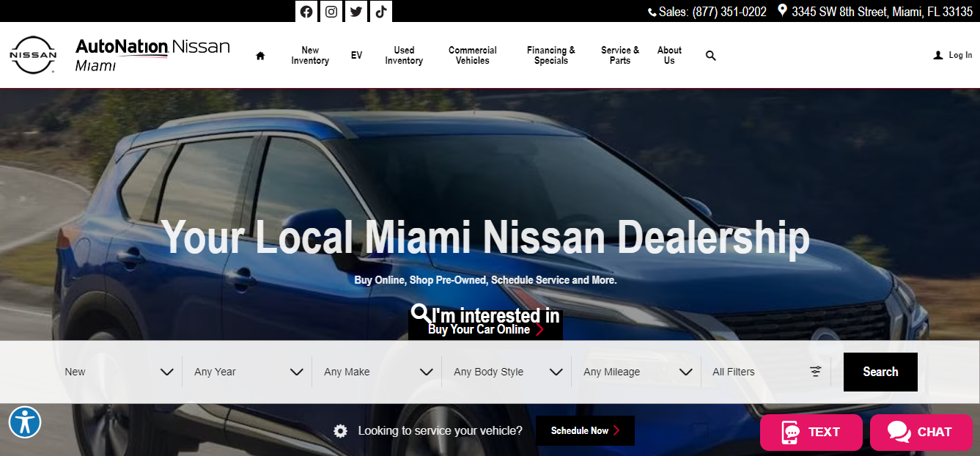This screenshot has width=980, height=456.
Task: Click the Schedule Now button
Action: pyautogui.click(x=585, y=431)
